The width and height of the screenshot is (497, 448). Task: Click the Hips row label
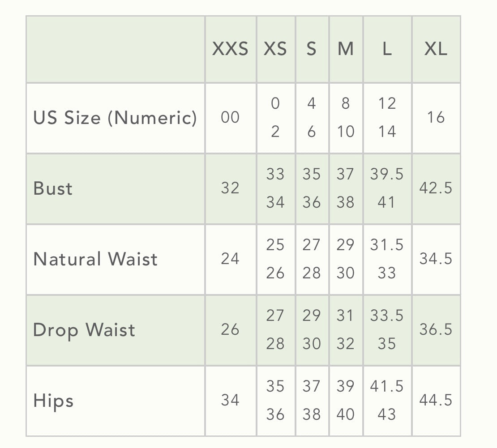tap(53, 401)
